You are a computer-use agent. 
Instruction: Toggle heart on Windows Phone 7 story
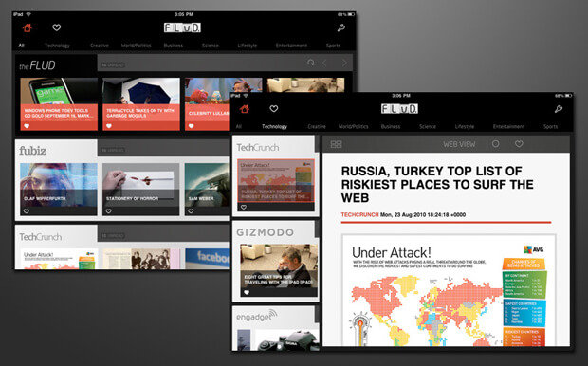pyautogui.click(x=27, y=126)
